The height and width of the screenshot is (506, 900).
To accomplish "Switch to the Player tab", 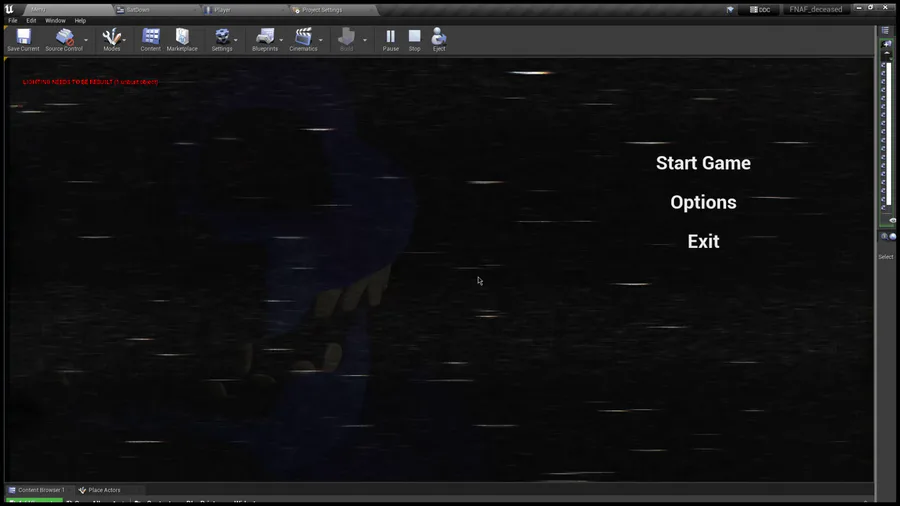I will 243,10.
